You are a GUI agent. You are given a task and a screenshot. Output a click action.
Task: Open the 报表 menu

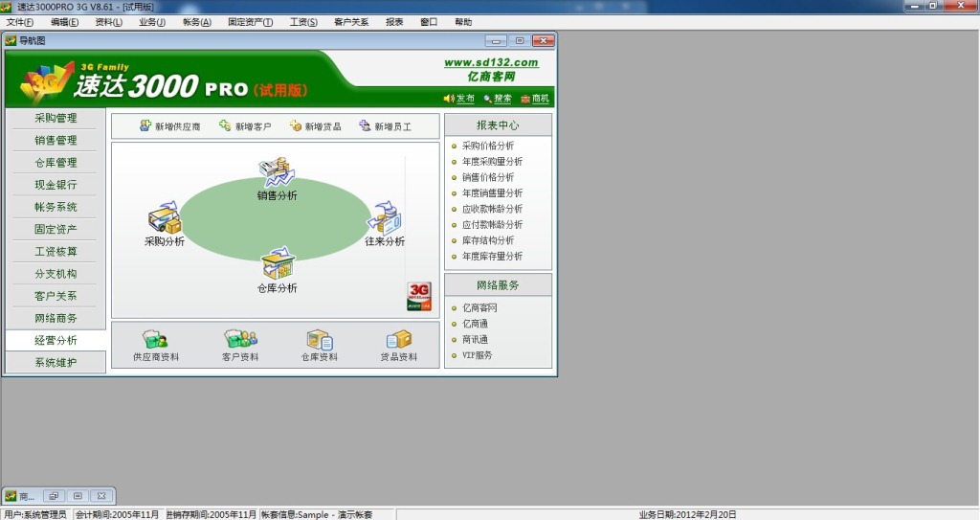[x=394, y=22]
